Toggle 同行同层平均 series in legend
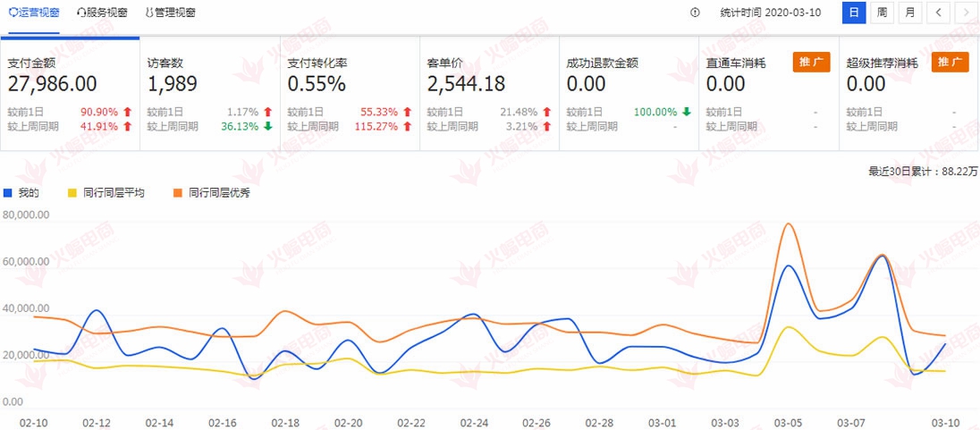 pos(106,193)
